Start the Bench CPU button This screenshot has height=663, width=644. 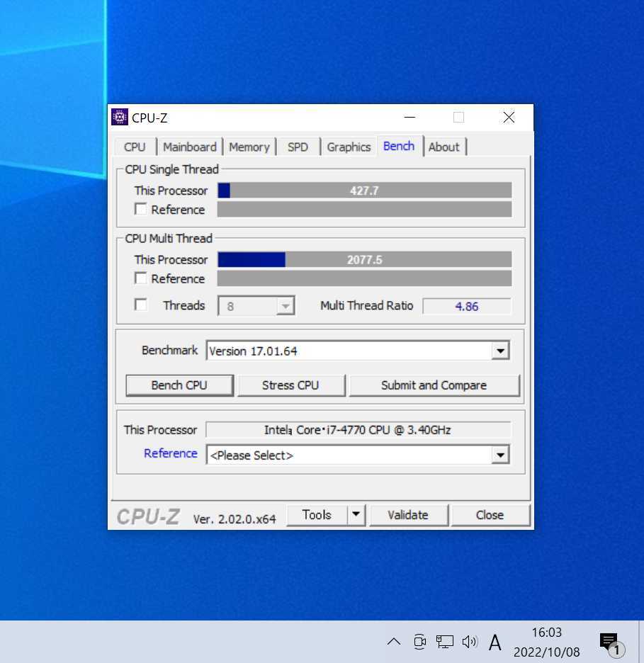click(179, 385)
